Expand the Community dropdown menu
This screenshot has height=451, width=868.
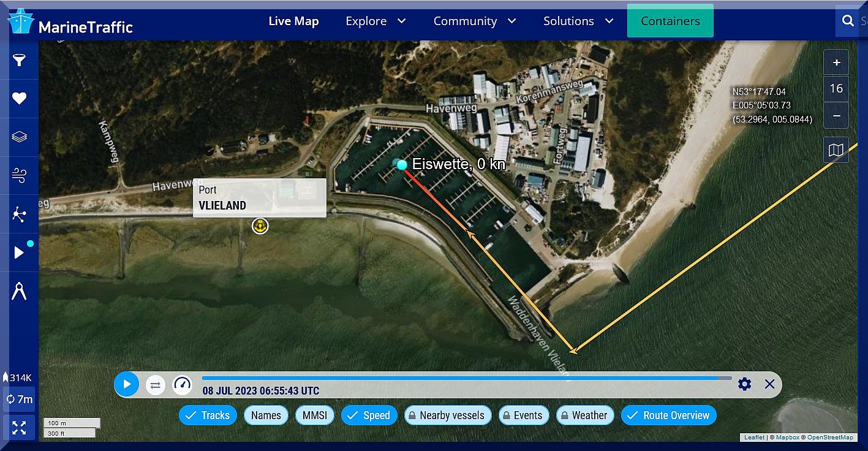coord(475,21)
